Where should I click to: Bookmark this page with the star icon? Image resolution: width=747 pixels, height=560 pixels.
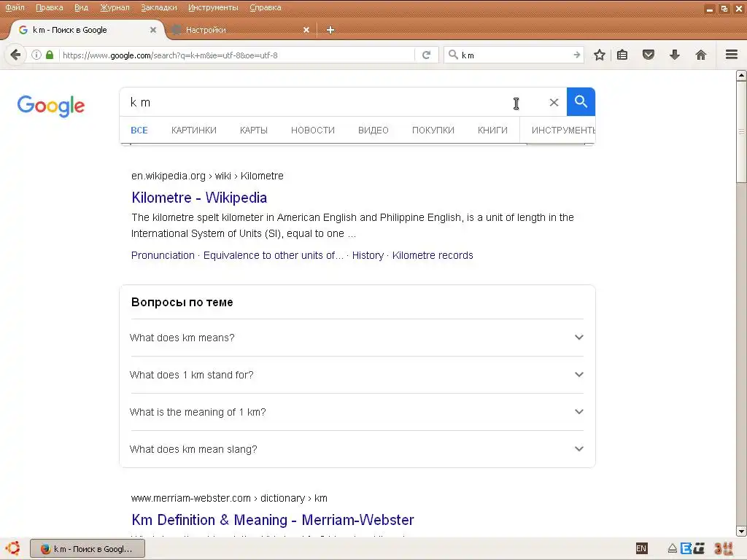coord(600,55)
